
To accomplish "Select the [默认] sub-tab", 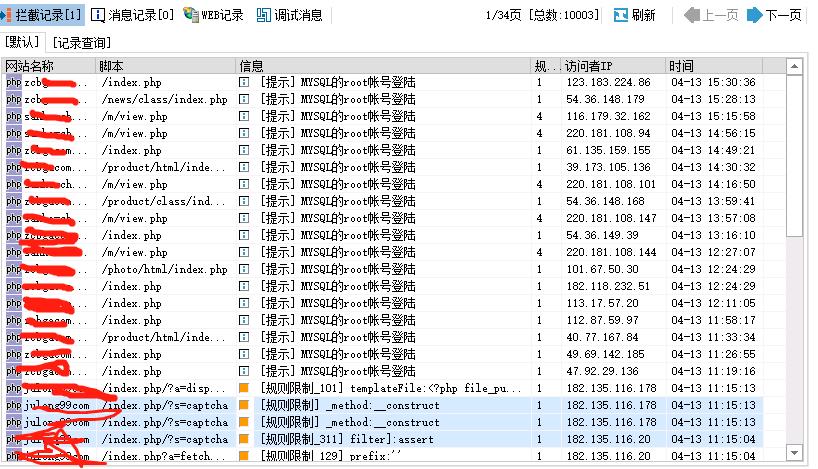I will [23, 42].
